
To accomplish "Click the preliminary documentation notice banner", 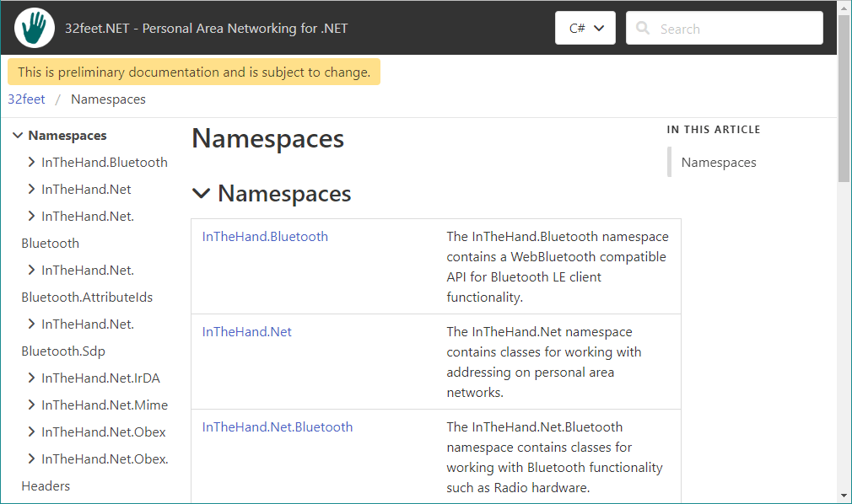I will 193,72.
